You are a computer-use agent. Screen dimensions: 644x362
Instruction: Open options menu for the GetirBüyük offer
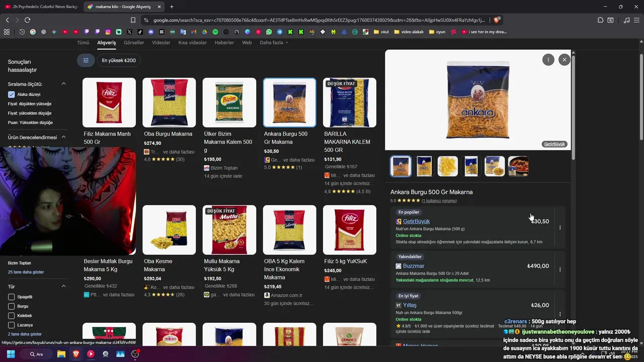click(560, 228)
